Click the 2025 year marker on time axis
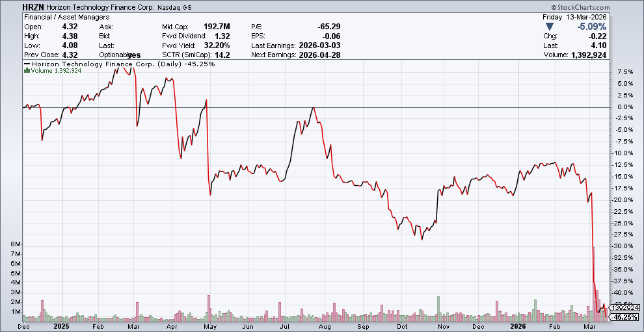The width and height of the screenshot is (644, 332). (x=61, y=326)
